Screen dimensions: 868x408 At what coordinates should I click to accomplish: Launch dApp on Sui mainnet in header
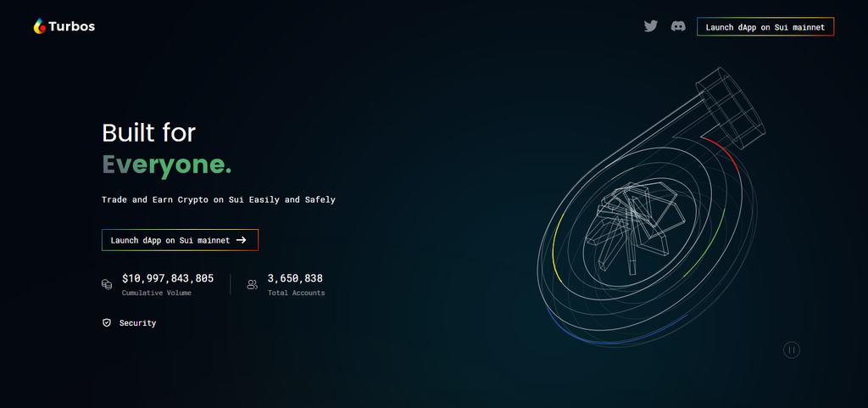click(x=765, y=26)
